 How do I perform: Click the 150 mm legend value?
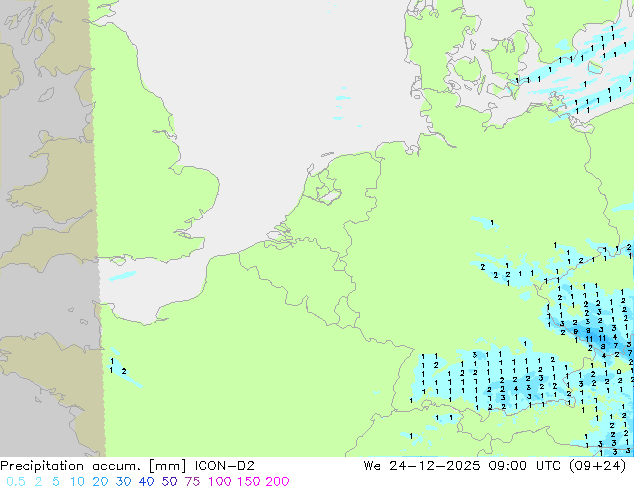249,482
